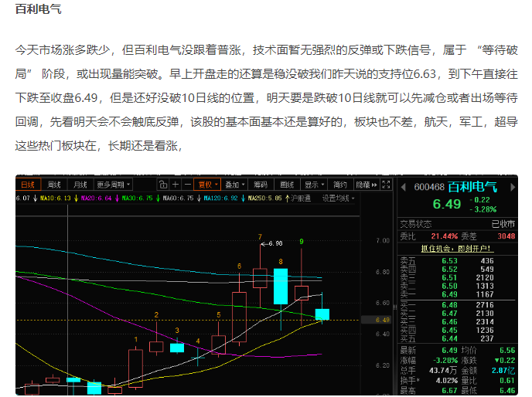Viewport: 532px width, 397px height.
Task: Click the 总手 value 43.74万
Action: [443, 371]
